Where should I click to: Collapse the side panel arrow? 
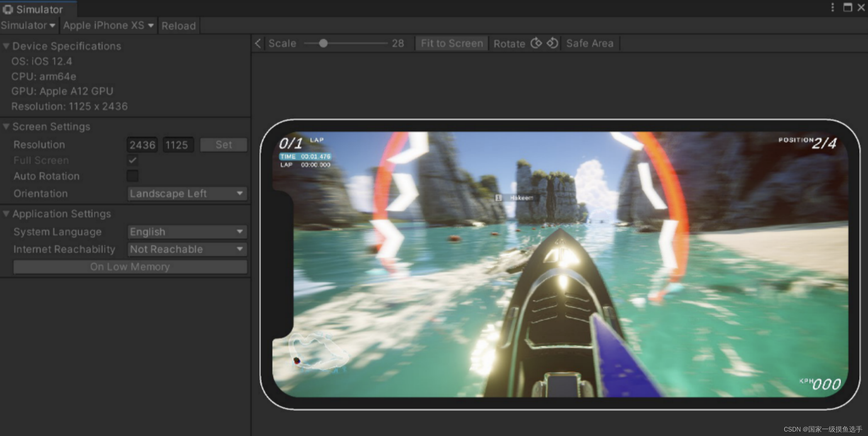pyautogui.click(x=258, y=43)
